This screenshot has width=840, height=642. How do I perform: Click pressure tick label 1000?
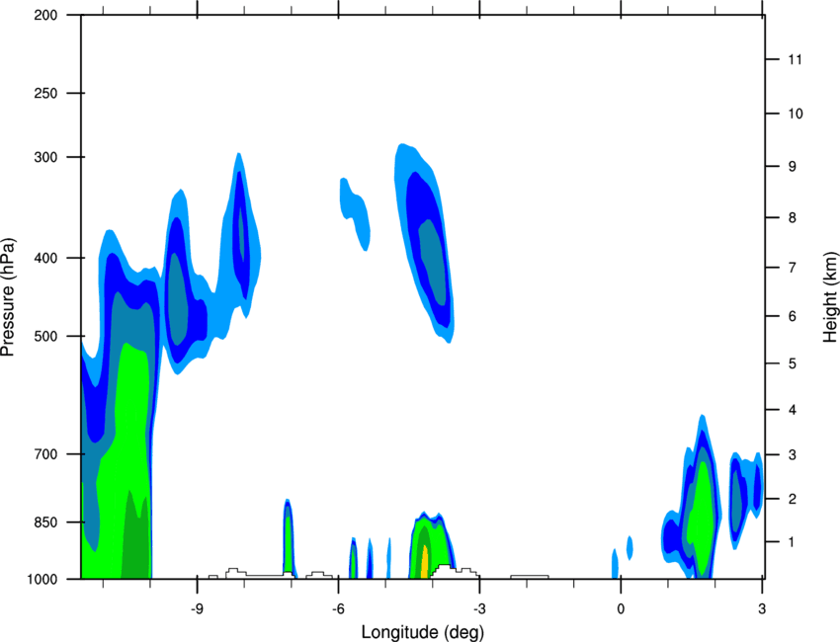click(42, 580)
